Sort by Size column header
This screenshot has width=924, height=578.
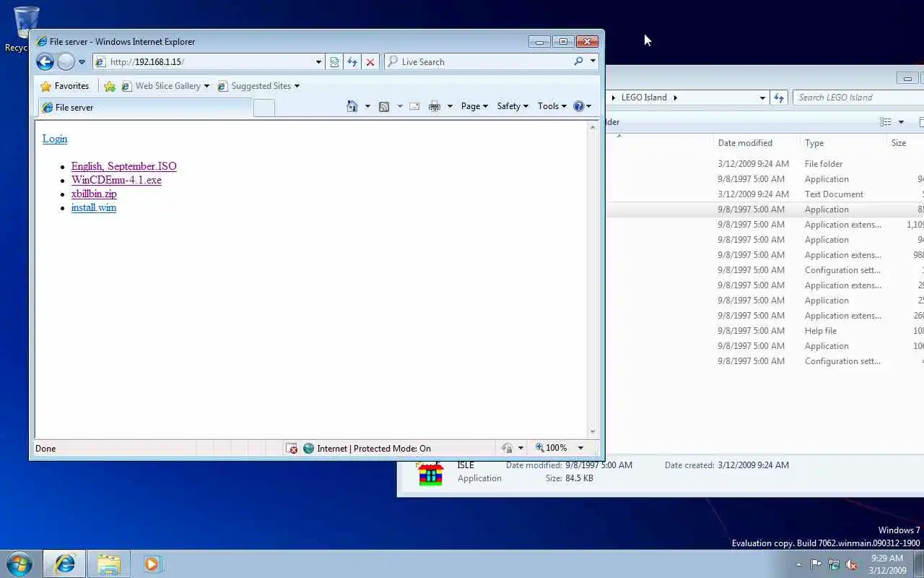tap(905, 143)
